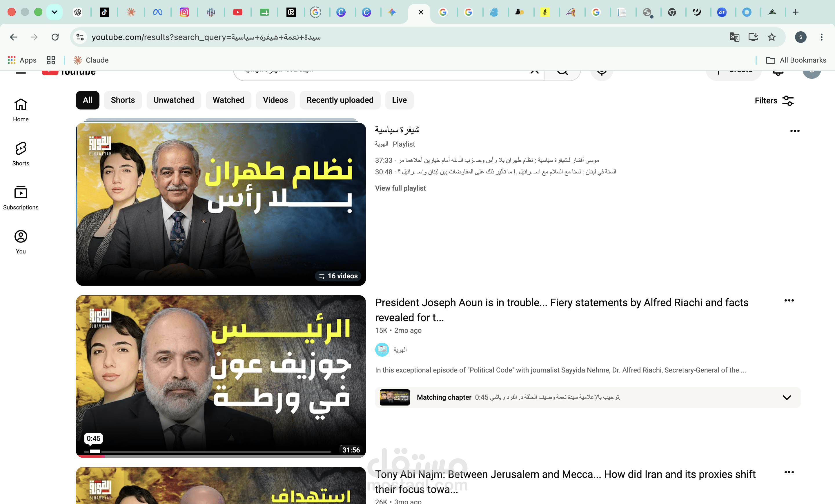Open more options for Tony Abi Najm video
The height and width of the screenshot is (504, 835).
click(789, 472)
